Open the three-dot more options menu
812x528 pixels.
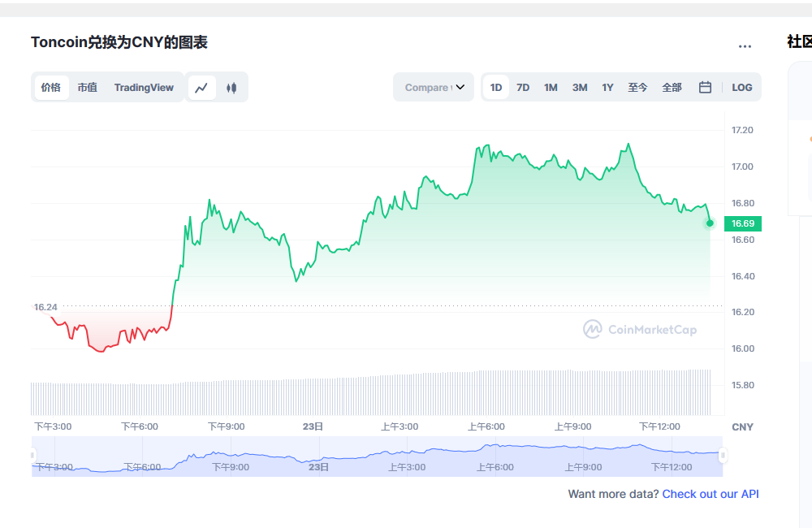[x=745, y=46]
